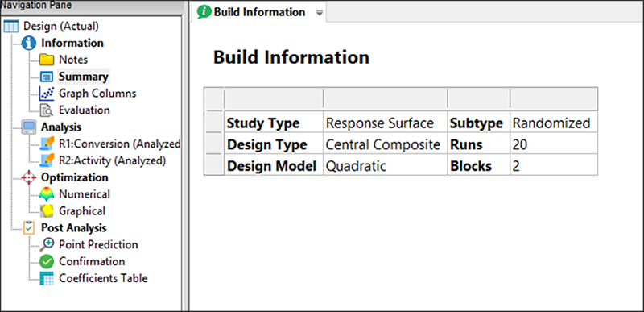Viewport: 644px width, 312px height.
Task: Select the Post Analysis tree node
Action: 73,228
